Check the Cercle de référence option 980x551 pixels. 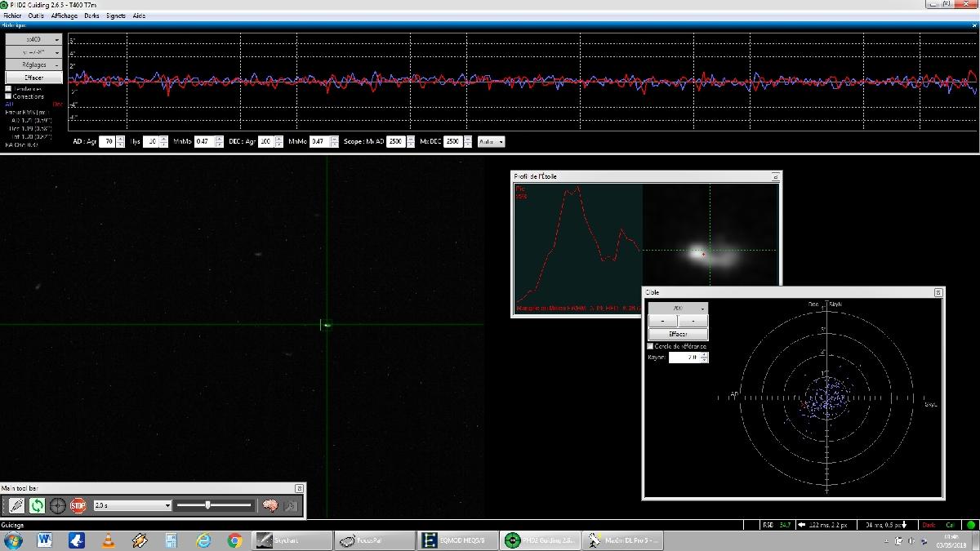(x=650, y=346)
